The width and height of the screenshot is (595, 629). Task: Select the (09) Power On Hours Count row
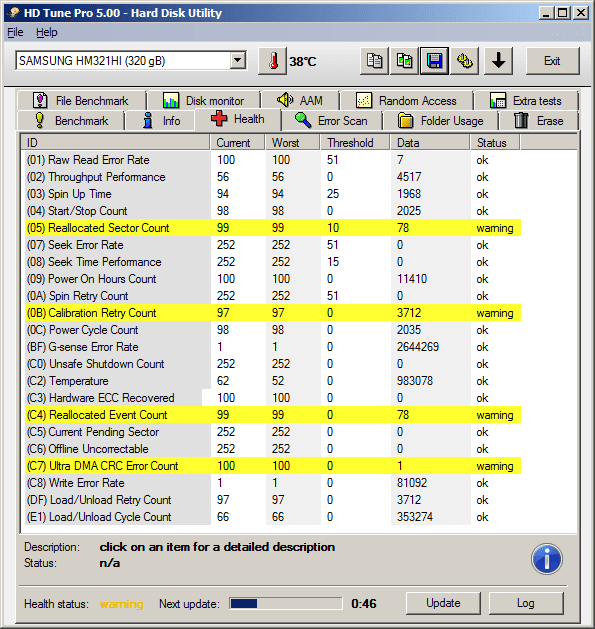(273, 279)
